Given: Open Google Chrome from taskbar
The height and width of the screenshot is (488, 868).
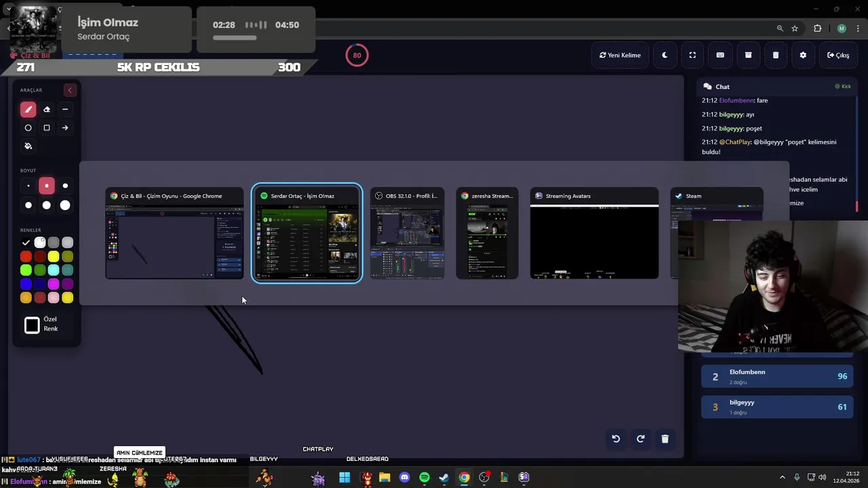Looking at the screenshot, I should [464, 477].
